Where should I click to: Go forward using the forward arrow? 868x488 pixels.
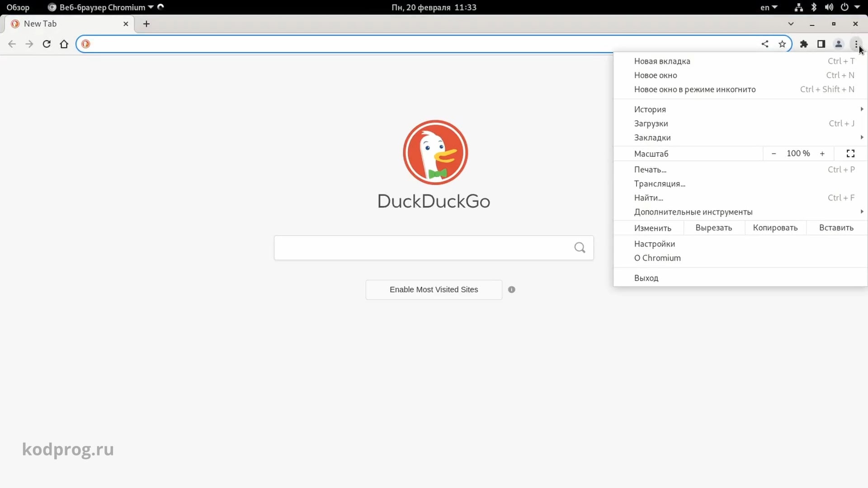29,44
